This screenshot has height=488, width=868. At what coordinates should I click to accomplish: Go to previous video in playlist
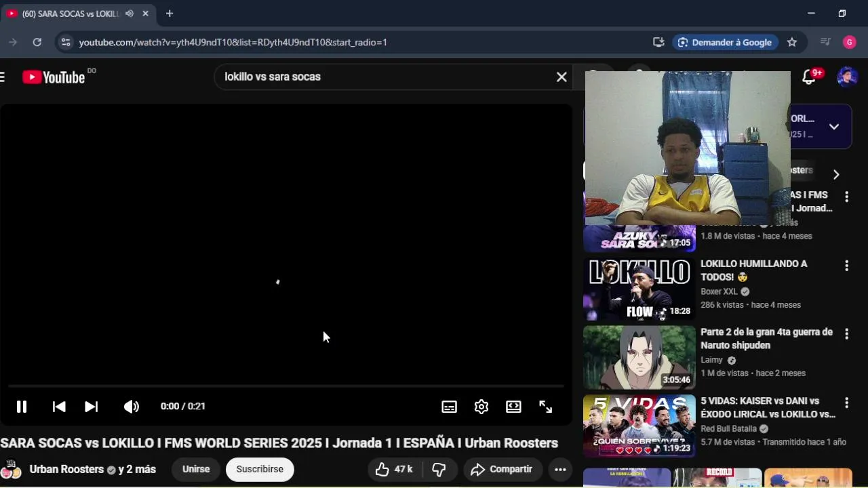(x=59, y=407)
